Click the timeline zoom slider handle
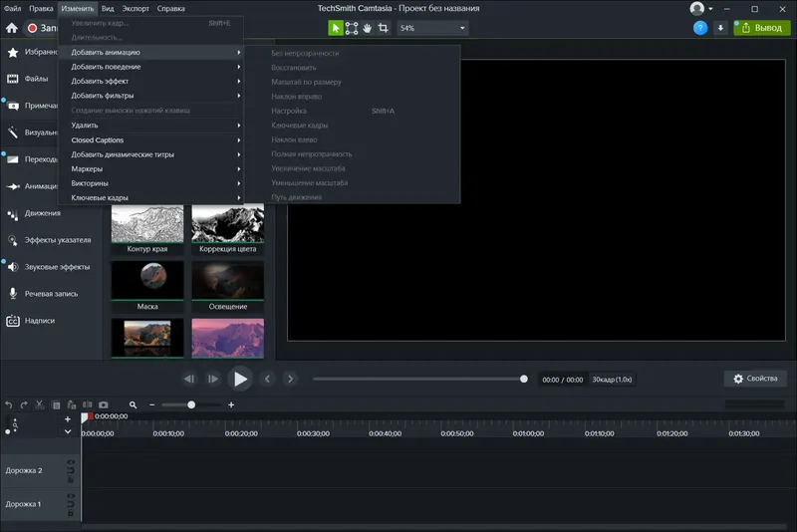797x532 pixels. click(x=191, y=404)
